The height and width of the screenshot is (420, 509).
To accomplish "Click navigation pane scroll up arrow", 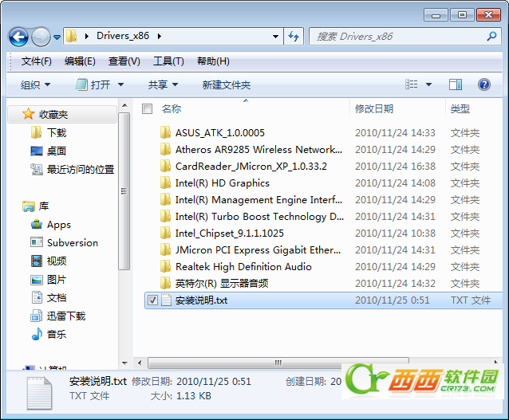I will click(124, 105).
